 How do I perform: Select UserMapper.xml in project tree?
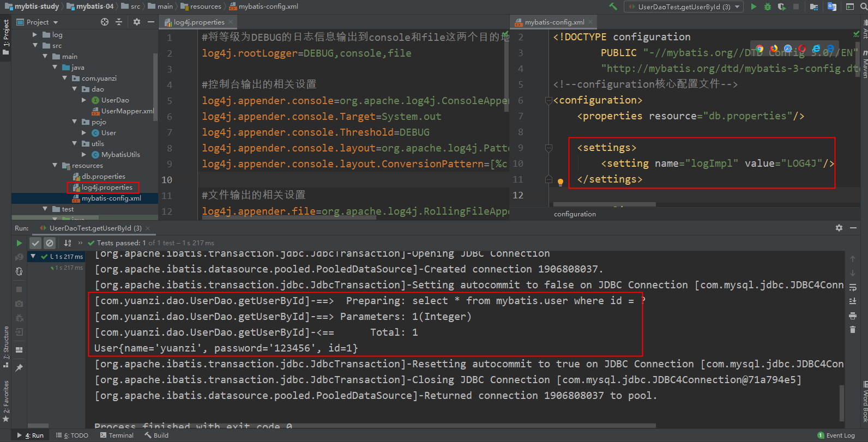point(123,111)
